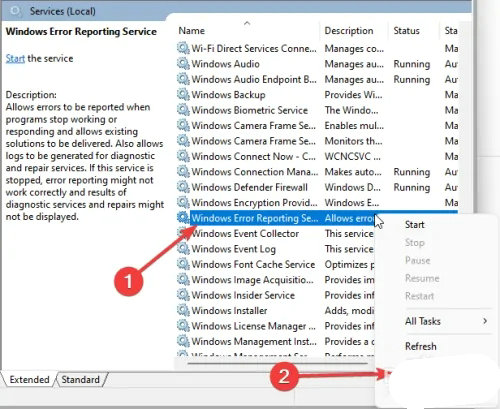Click 'The Windo...' description of Biometric Service
Image resolution: width=500 pixels, height=409 pixels.
point(351,110)
